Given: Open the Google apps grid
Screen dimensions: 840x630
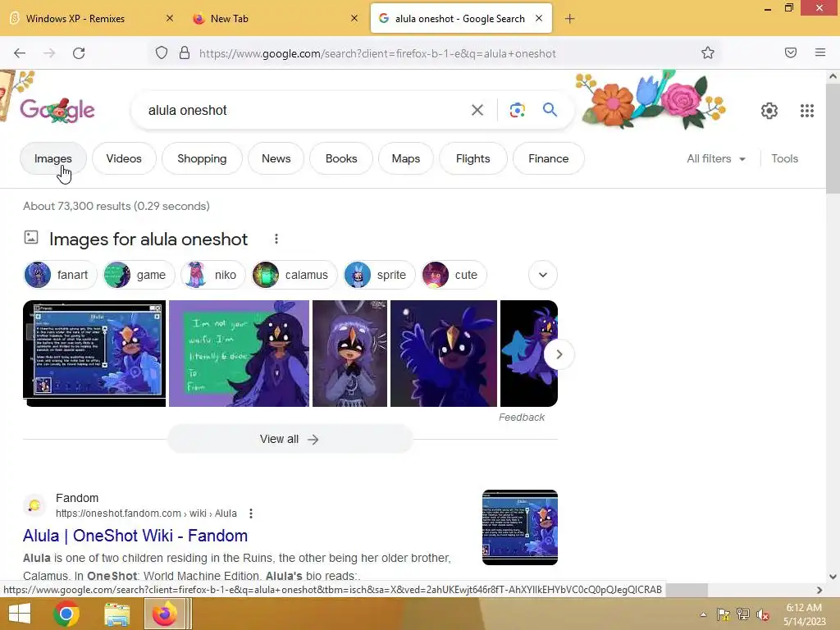Looking at the screenshot, I should [x=807, y=111].
